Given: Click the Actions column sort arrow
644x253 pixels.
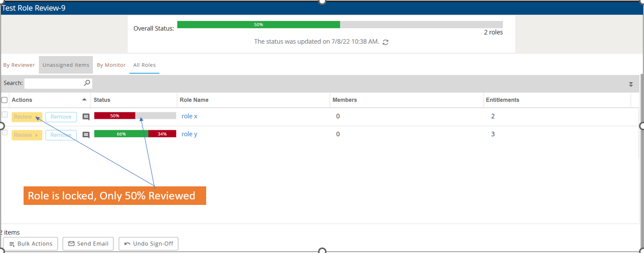Looking at the screenshot, I should tap(84, 100).
